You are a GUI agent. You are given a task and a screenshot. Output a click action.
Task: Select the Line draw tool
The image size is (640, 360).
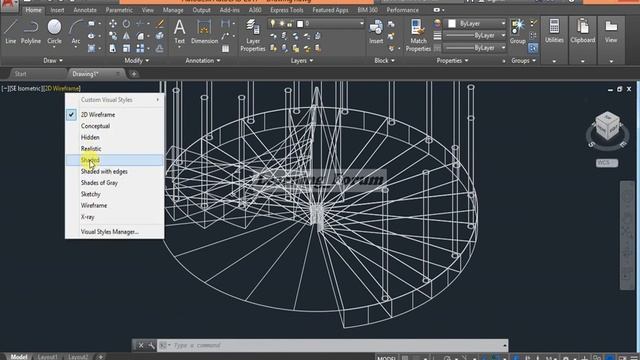[11, 31]
